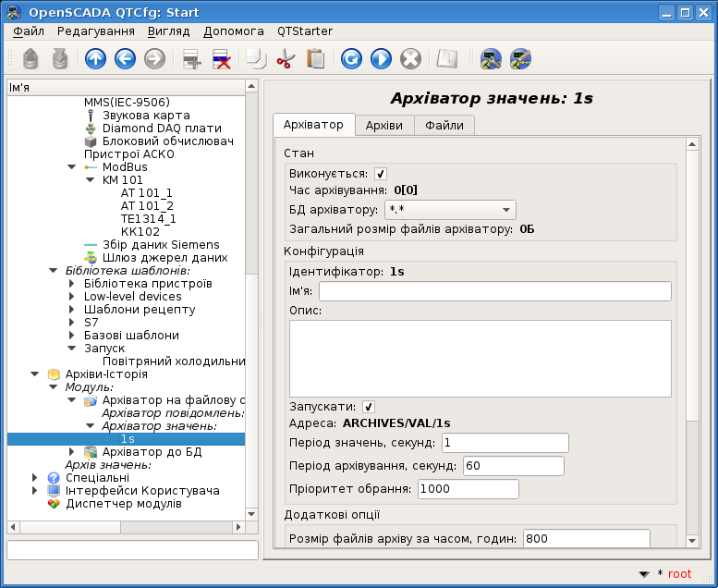This screenshot has width=718, height=588.
Task: Go back with the Previous arrow icon
Action: click(125, 59)
